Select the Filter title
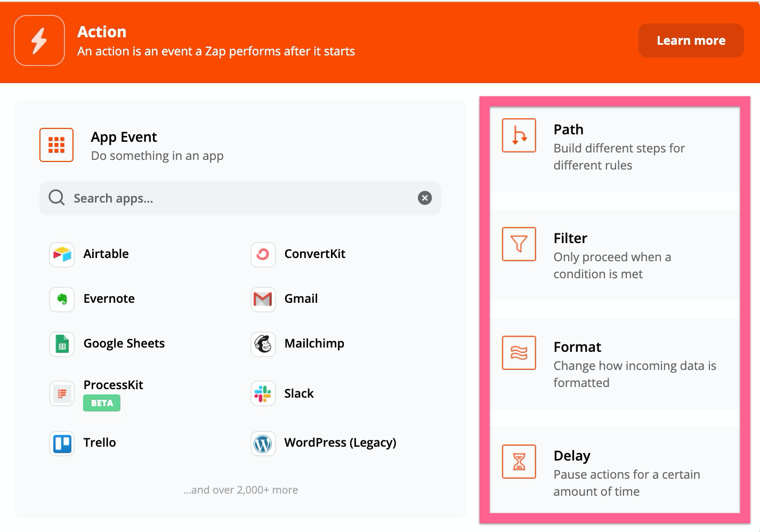Image resolution: width=760 pixels, height=532 pixels. click(570, 238)
